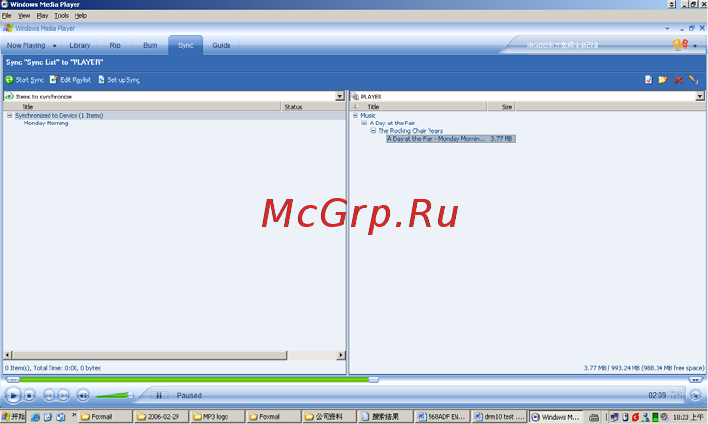Screen dimensions: 708x424
Task: Open the quick access arrow in player title bar
Action: click(x=667, y=28)
